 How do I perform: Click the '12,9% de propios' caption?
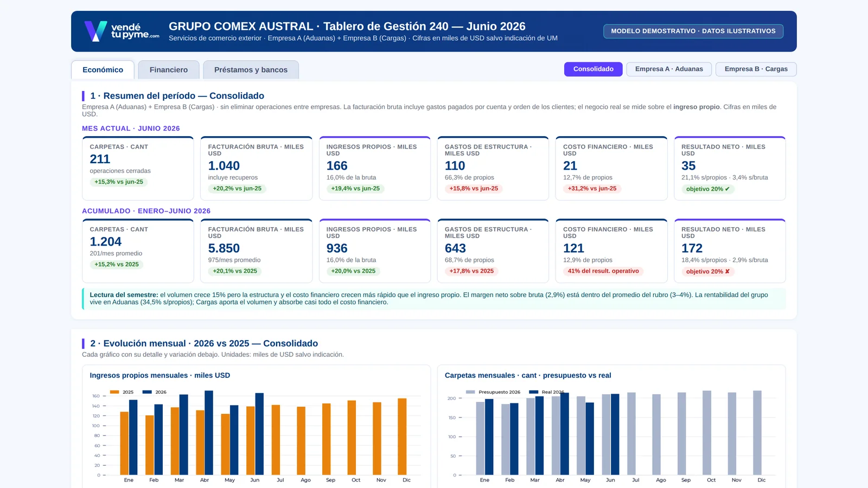click(x=588, y=260)
